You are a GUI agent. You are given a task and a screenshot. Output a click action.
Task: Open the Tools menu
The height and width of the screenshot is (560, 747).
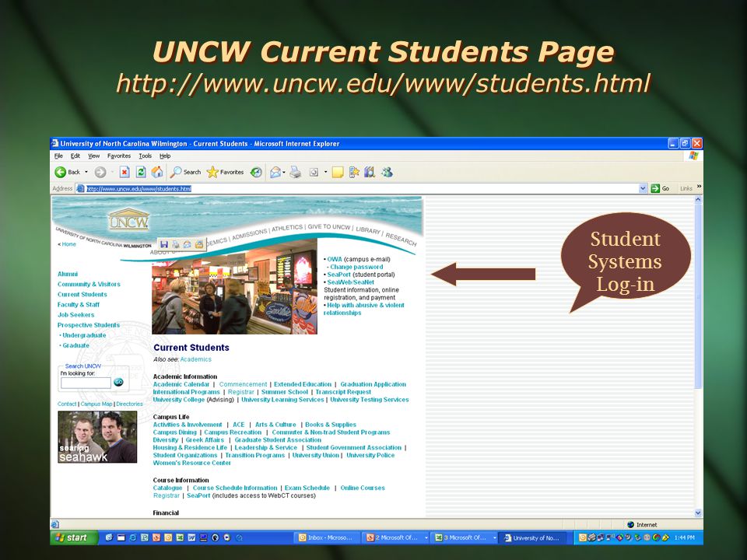pos(146,156)
